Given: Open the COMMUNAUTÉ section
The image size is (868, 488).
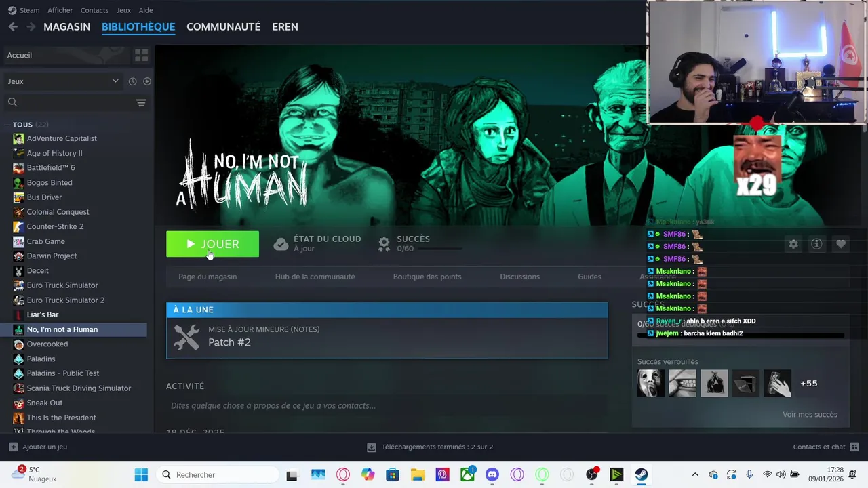Looking at the screenshot, I should [x=223, y=26].
